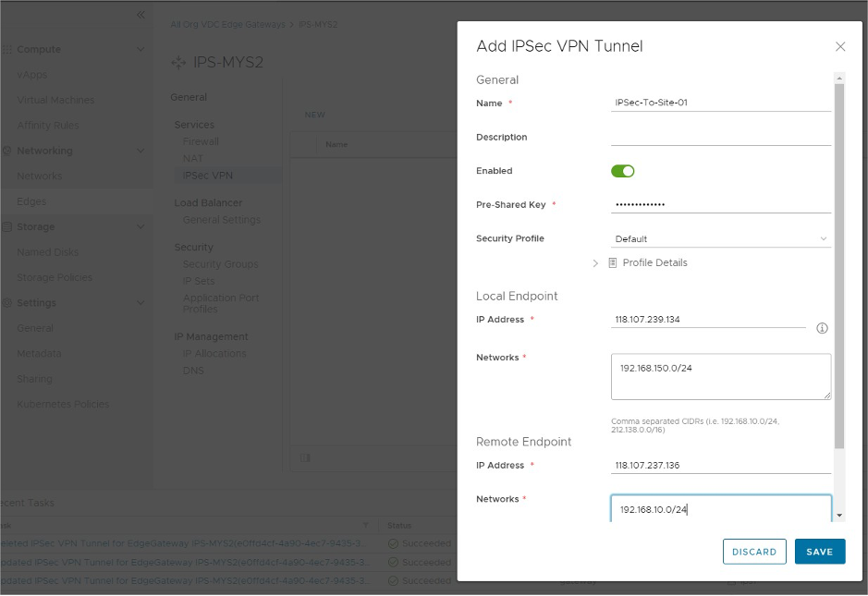Collapse the Storage section chevron
The height and width of the screenshot is (596, 868).
click(x=141, y=226)
